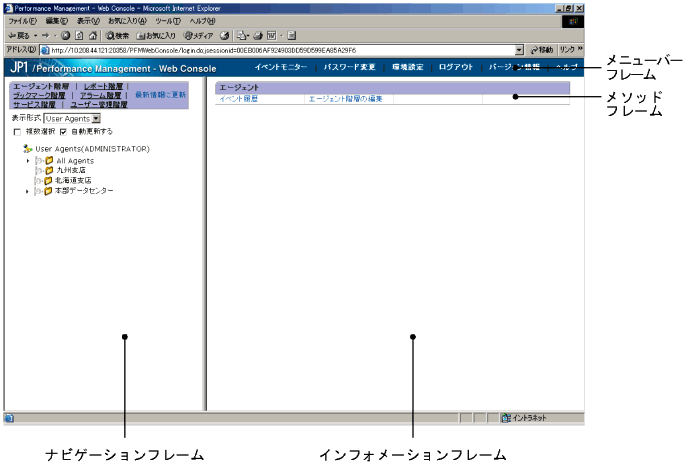
Task: Click the エージェント階層 navigation link
Action: (41, 86)
